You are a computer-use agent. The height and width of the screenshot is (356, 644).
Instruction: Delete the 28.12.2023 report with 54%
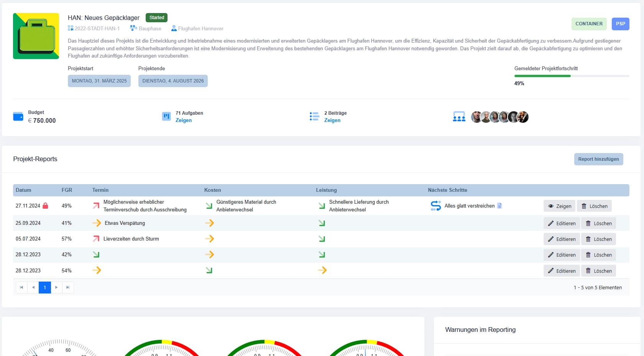[598, 271]
